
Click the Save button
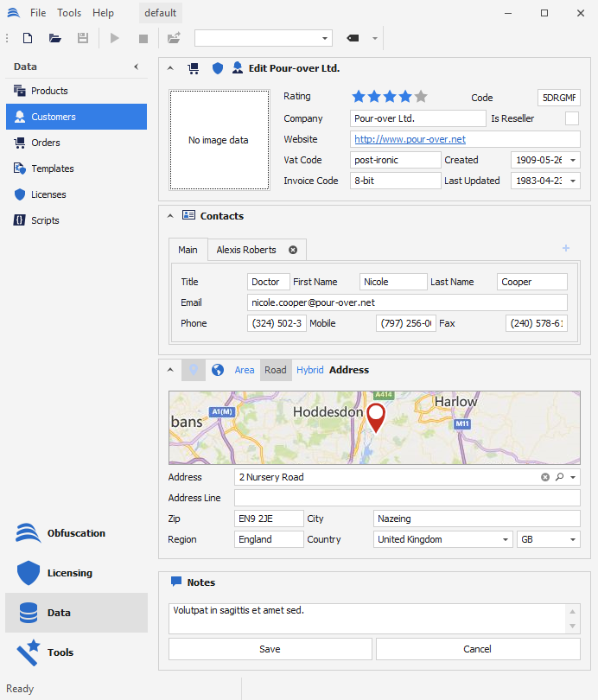[270, 649]
